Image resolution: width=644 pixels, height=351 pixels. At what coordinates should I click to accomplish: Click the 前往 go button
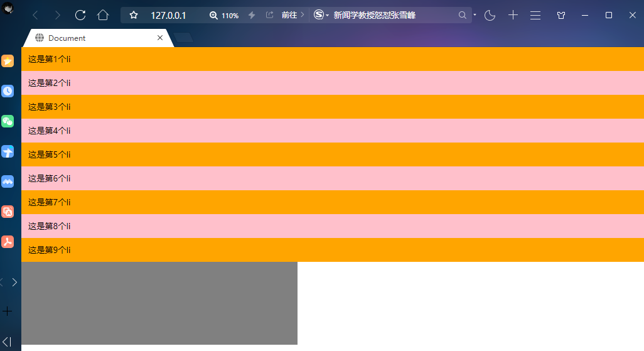293,15
